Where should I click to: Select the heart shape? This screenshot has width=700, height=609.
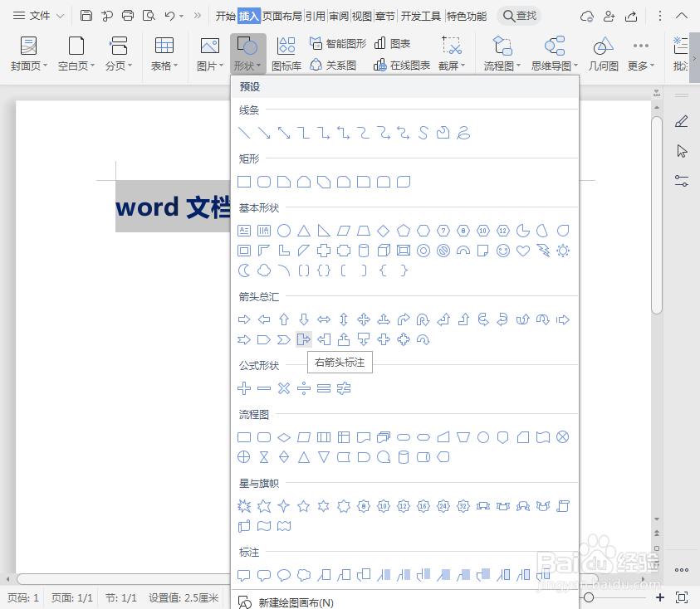[x=523, y=251]
